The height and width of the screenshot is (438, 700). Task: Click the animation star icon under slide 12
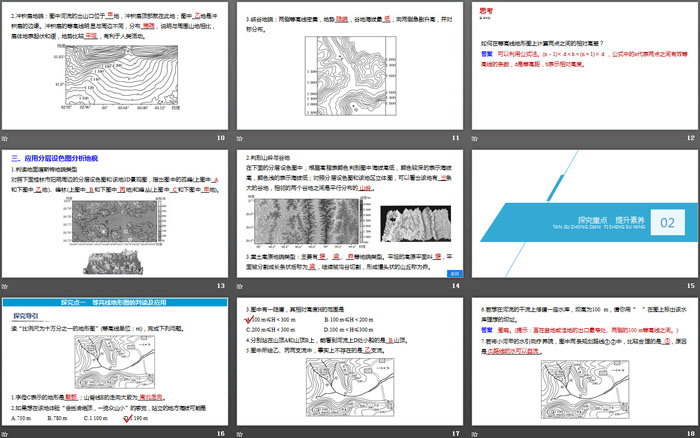pyautogui.click(x=475, y=138)
